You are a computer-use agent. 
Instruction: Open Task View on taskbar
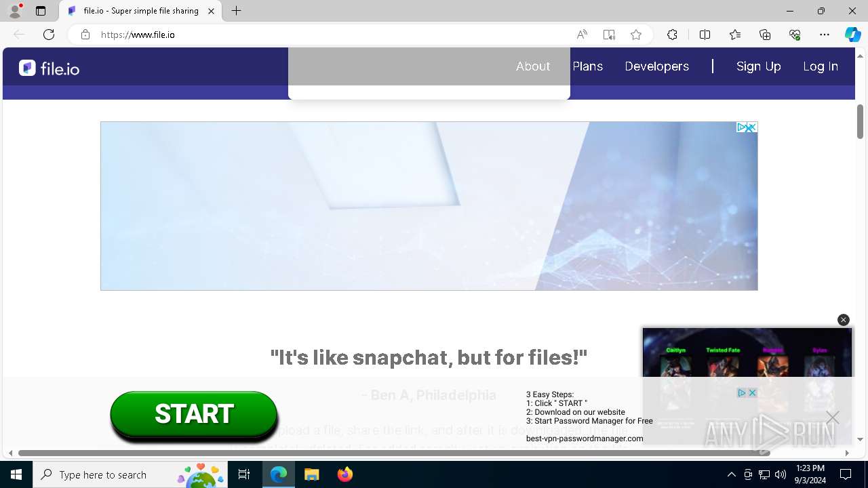(244, 474)
